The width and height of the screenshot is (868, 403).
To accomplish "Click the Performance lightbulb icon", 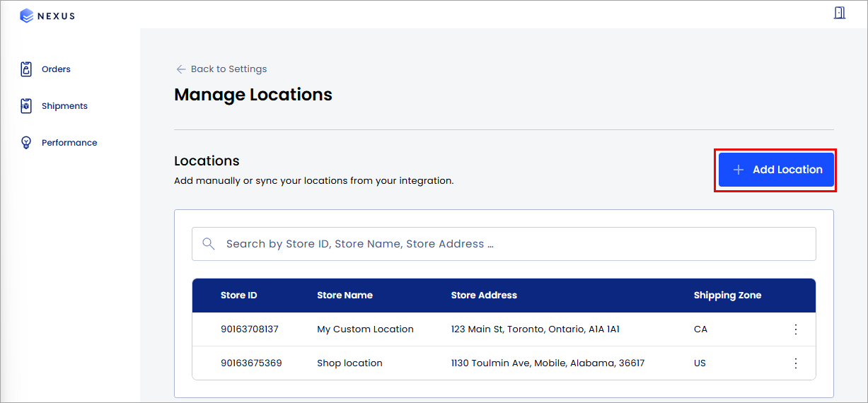I will pyautogui.click(x=26, y=143).
